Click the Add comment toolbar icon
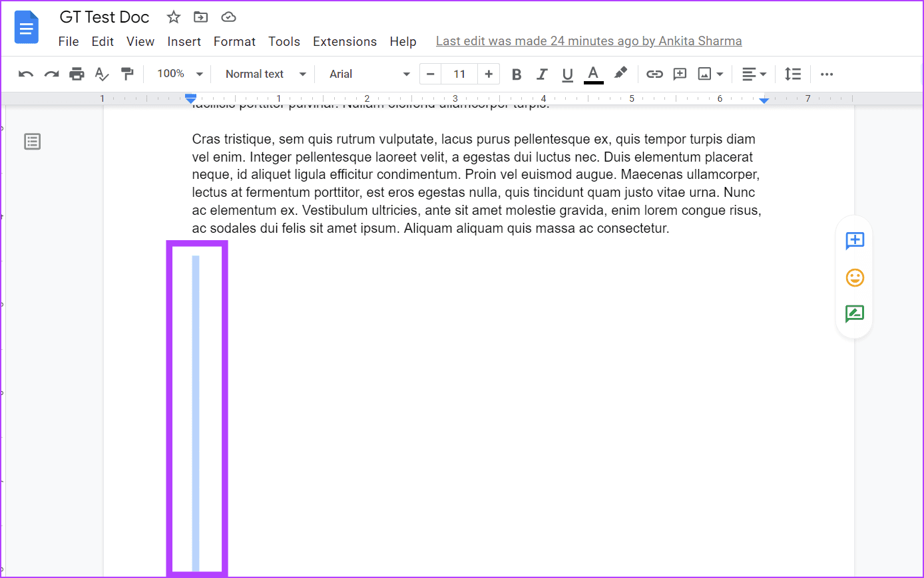Viewport: 924px width, 578px height. 680,74
